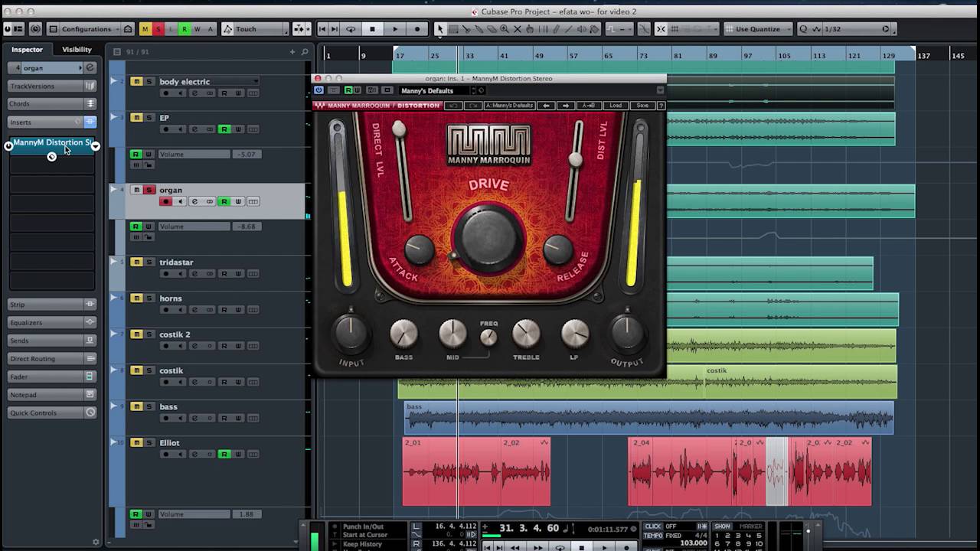Viewport: 980px width, 551px height.
Task: Click the plugin next preset arrow
Action: pyautogui.click(x=566, y=106)
